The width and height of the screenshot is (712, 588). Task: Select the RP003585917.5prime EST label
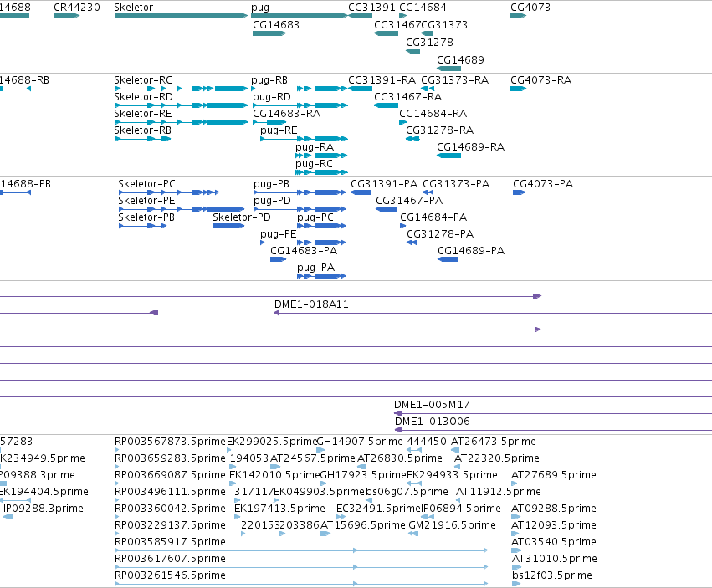(170, 542)
